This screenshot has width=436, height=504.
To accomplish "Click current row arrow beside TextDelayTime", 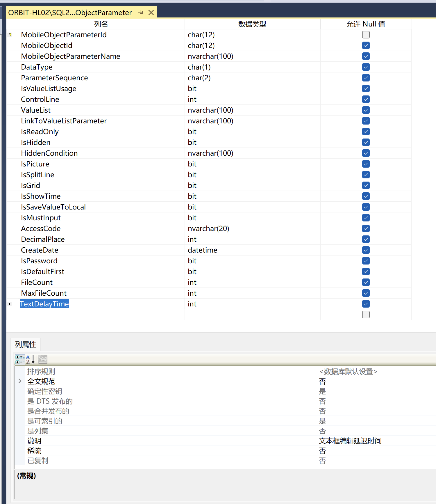I will pyautogui.click(x=10, y=304).
